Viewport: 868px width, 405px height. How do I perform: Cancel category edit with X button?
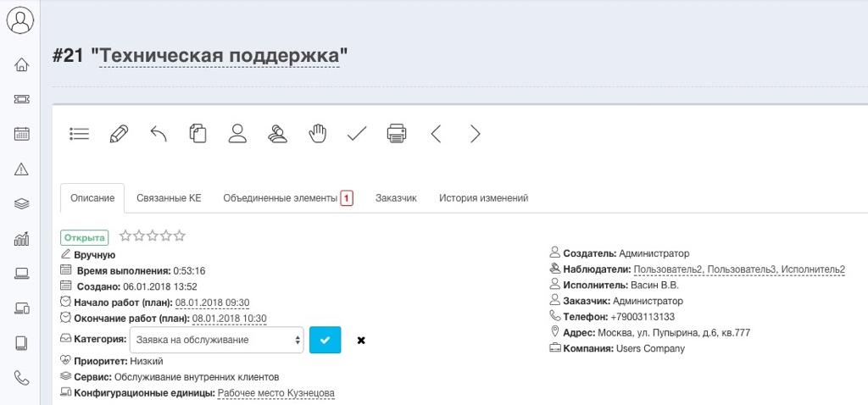[x=361, y=341]
